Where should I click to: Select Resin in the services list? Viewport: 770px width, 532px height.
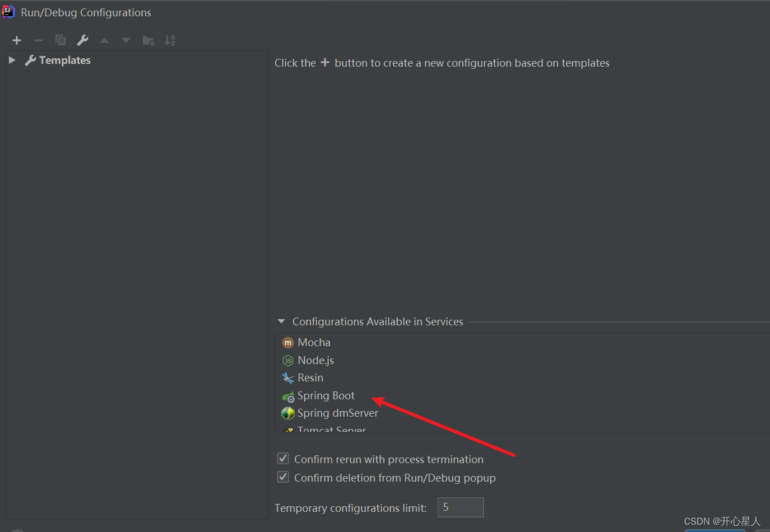[x=310, y=377]
